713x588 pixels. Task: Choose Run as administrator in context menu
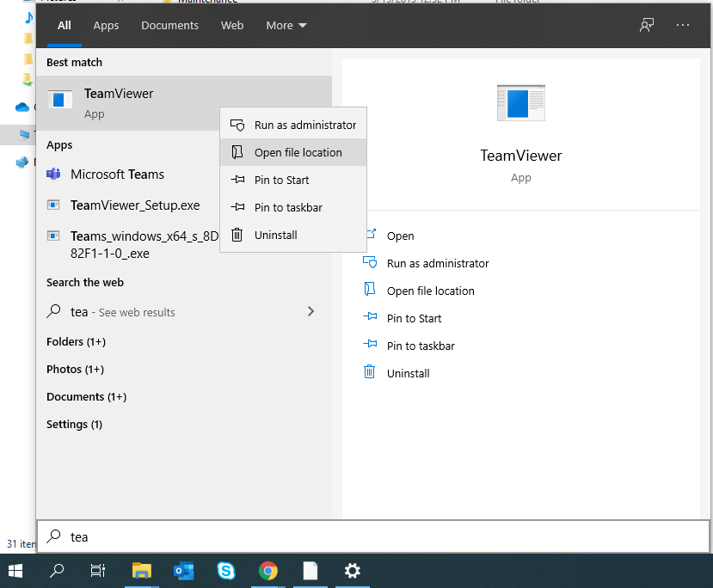tap(304, 126)
